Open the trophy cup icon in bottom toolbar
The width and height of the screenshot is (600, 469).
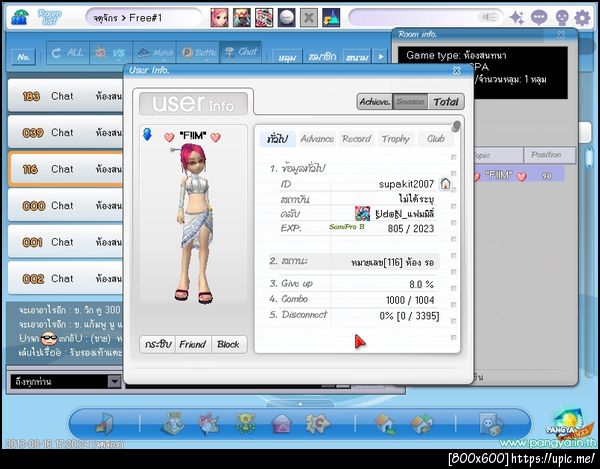coord(245,423)
